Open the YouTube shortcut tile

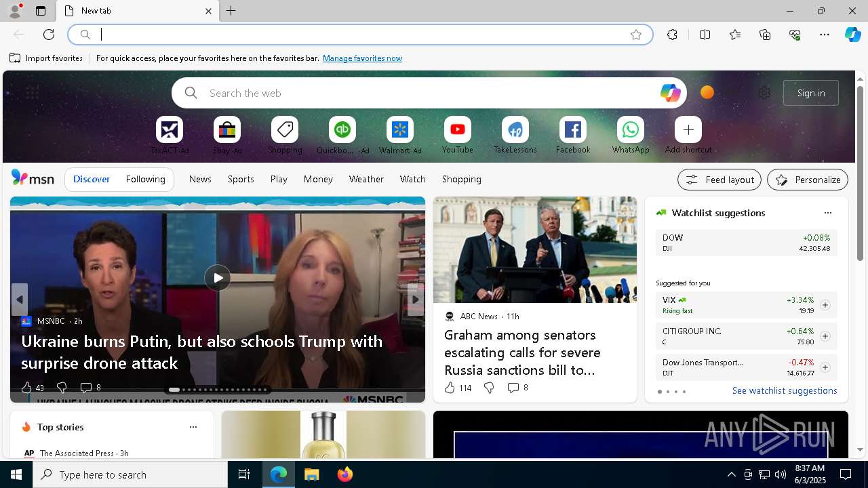pos(458,129)
